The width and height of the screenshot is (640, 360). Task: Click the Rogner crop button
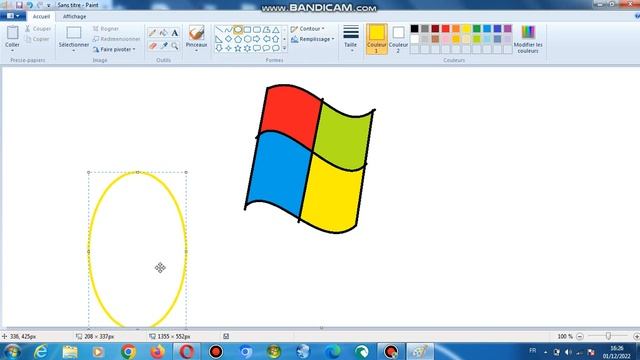click(106, 29)
